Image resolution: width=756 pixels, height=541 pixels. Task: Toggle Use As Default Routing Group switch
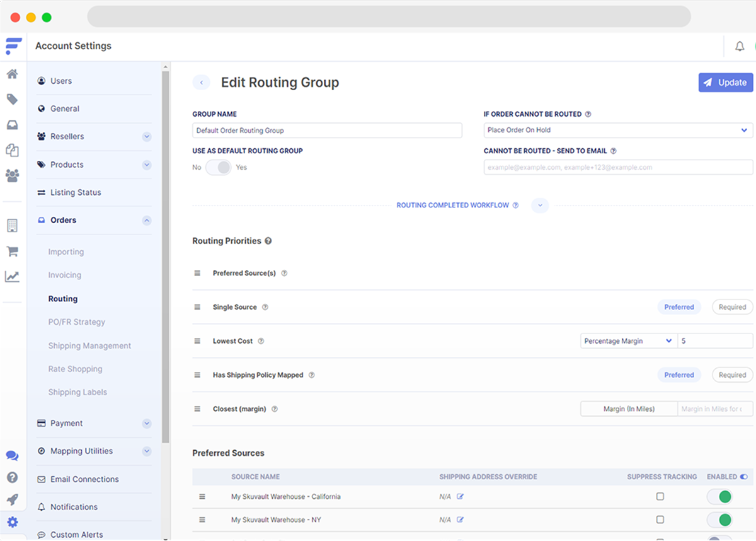[219, 168]
